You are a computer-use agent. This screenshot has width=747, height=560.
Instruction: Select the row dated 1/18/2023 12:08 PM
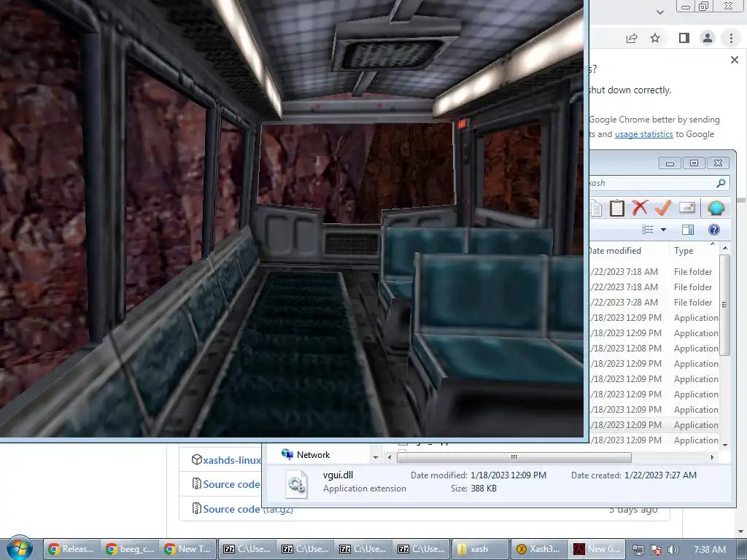[x=654, y=349]
